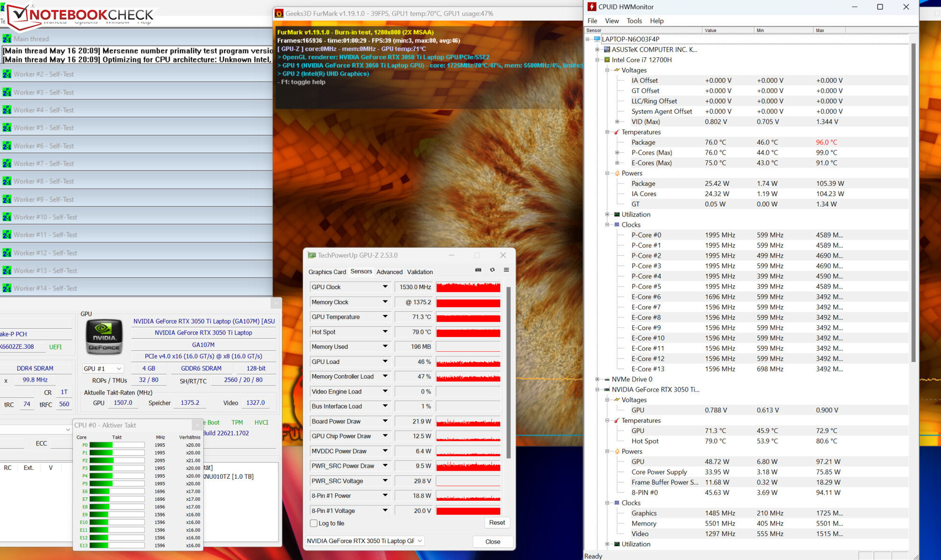Open the HWMonitor Tools menu

[x=634, y=21]
